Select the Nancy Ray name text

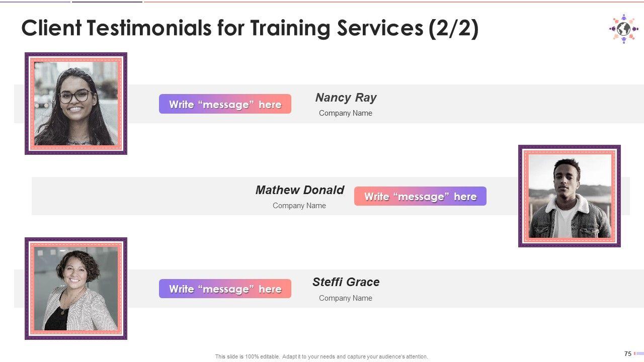coord(346,98)
